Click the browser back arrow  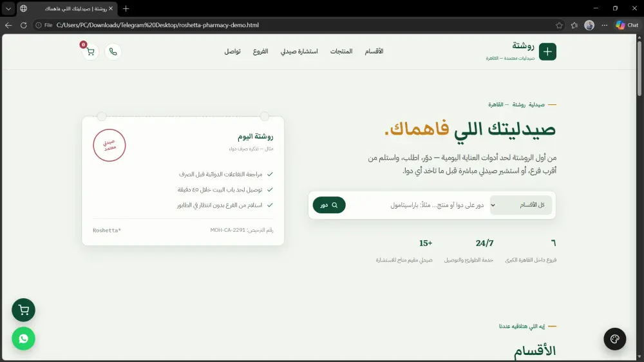click(x=8, y=25)
